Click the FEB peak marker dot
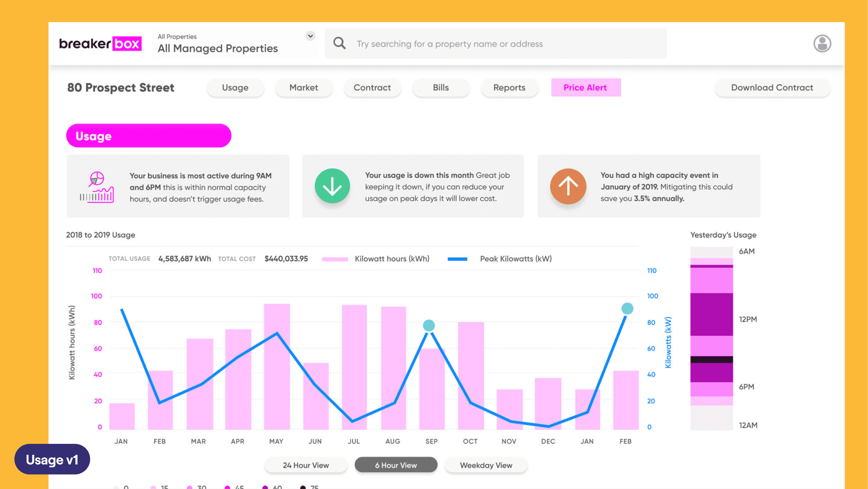868x489 pixels. pyautogui.click(x=627, y=308)
